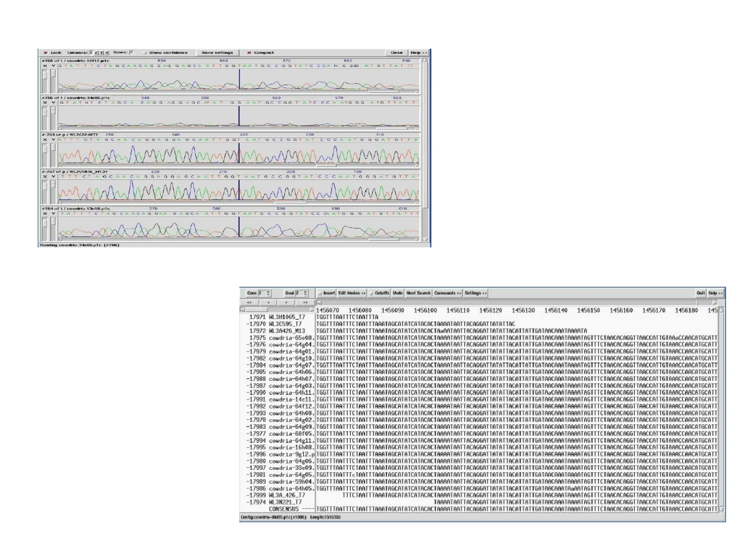Click the Cons value stepper
The height and width of the screenshot is (540, 756).
point(268,293)
